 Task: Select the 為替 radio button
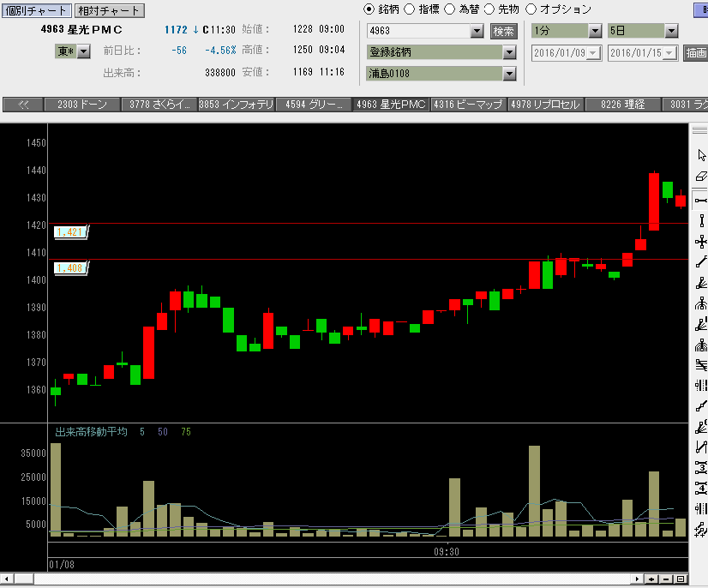[450, 9]
